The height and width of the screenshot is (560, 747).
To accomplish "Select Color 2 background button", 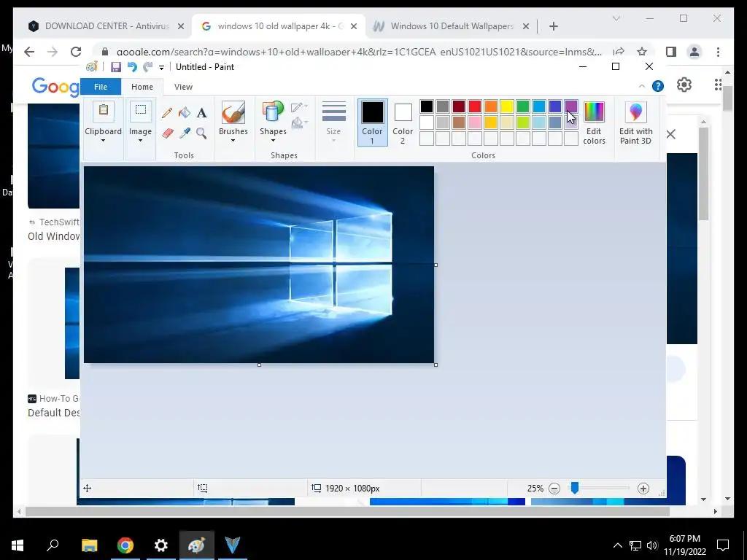I will [403, 122].
